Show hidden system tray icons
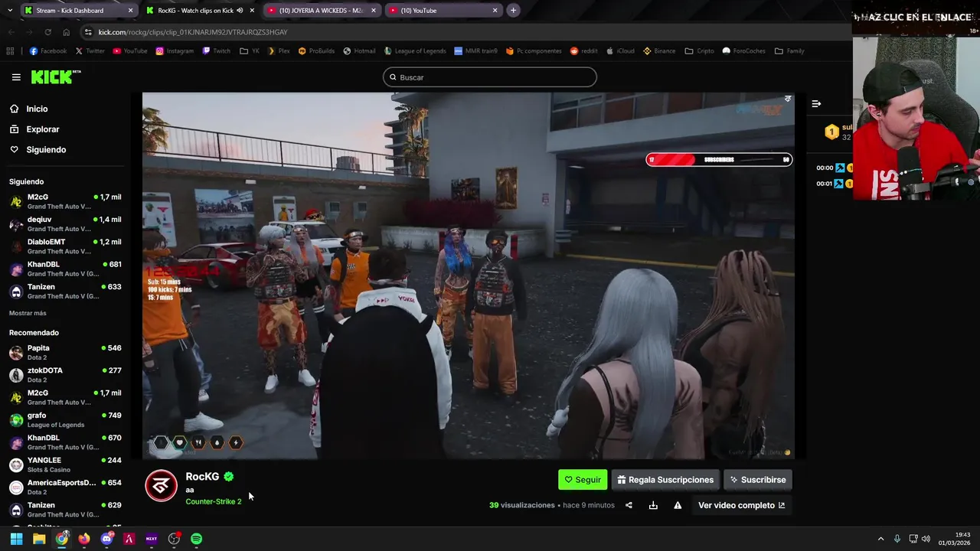 (880, 539)
